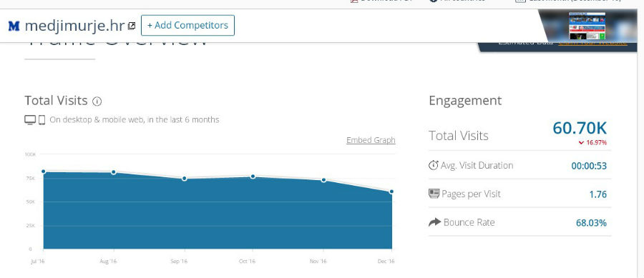Image resolution: width=644 pixels, height=278 pixels.
Task: Select the Oct '16 data point on the graph
Action: pos(253,177)
